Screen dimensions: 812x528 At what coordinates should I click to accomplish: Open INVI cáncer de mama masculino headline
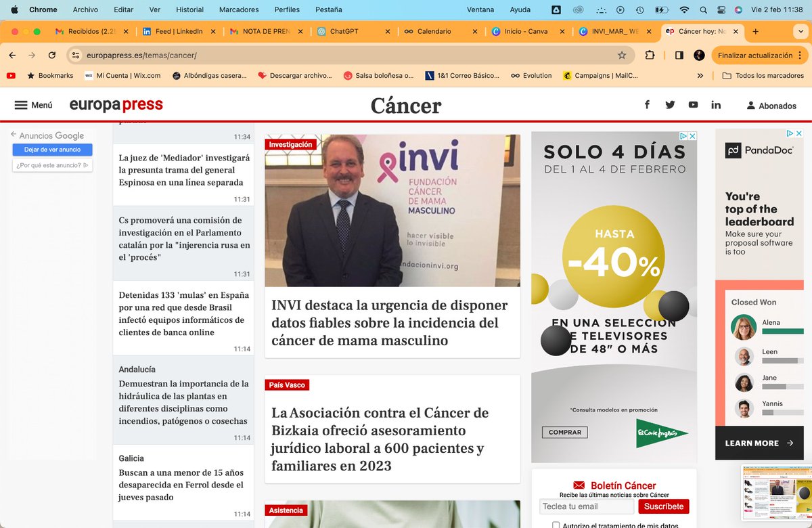click(x=389, y=323)
